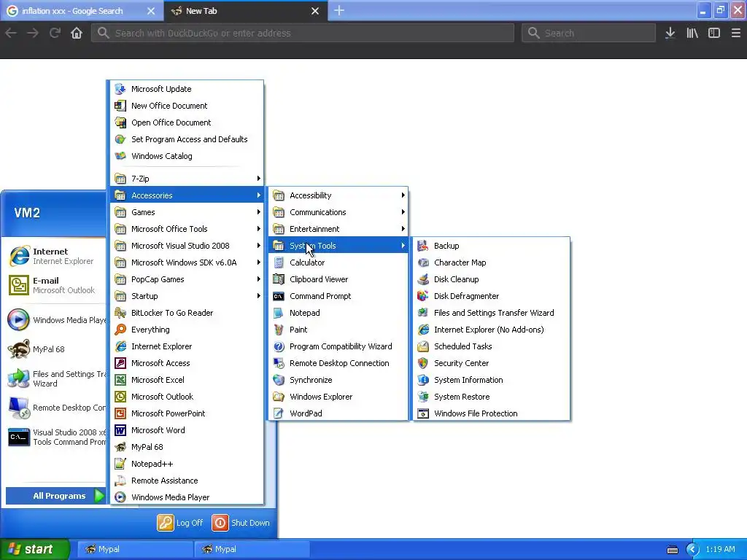Expand the Startup submenu
Image resolution: width=747 pixels, height=560 pixels.
[187, 296]
